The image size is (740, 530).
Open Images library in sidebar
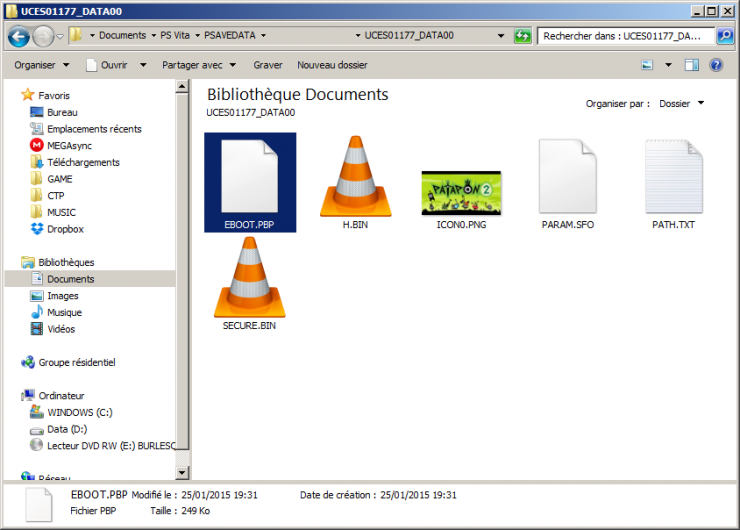pyautogui.click(x=54, y=296)
